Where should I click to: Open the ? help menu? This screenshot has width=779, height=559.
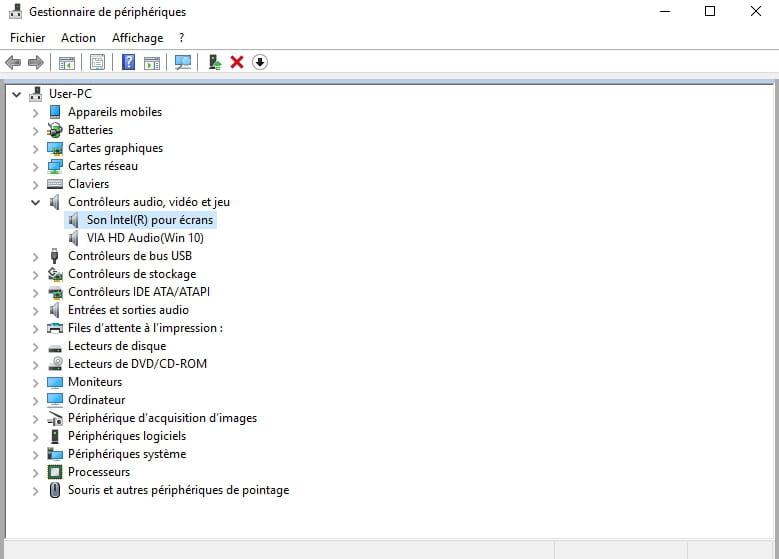click(x=181, y=38)
